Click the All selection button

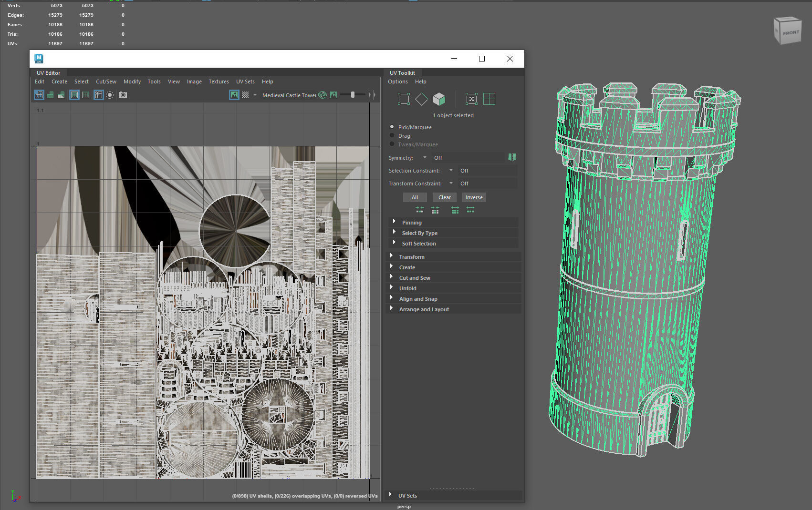[x=415, y=197]
